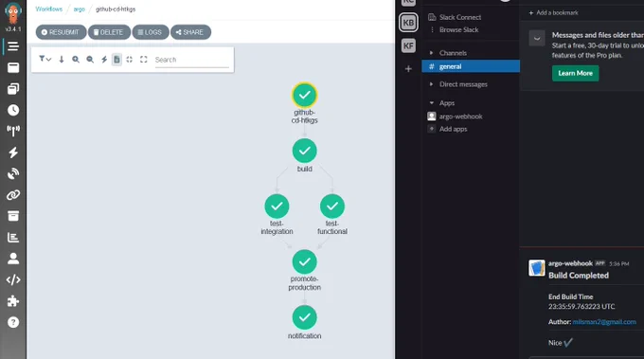Click the Argo octopus logo

(13, 14)
